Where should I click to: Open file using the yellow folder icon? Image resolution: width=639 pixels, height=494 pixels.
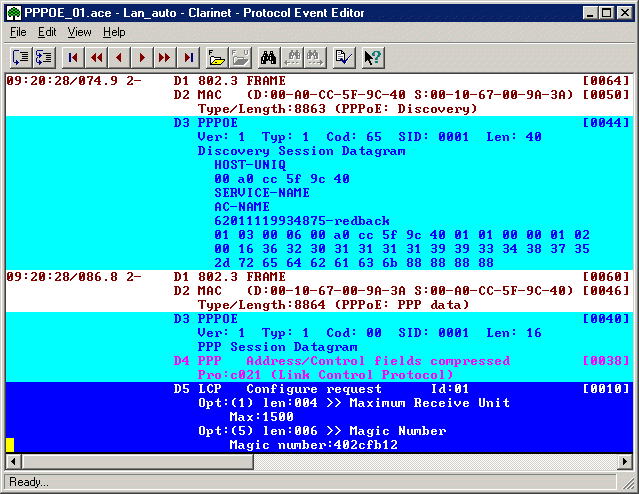coord(217,57)
